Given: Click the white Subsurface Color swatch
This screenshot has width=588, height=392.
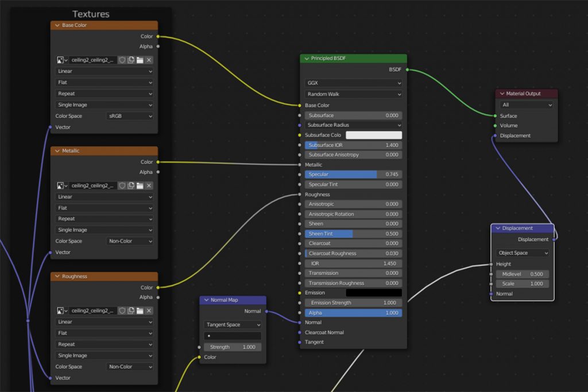Looking at the screenshot, I should [x=373, y=135].
